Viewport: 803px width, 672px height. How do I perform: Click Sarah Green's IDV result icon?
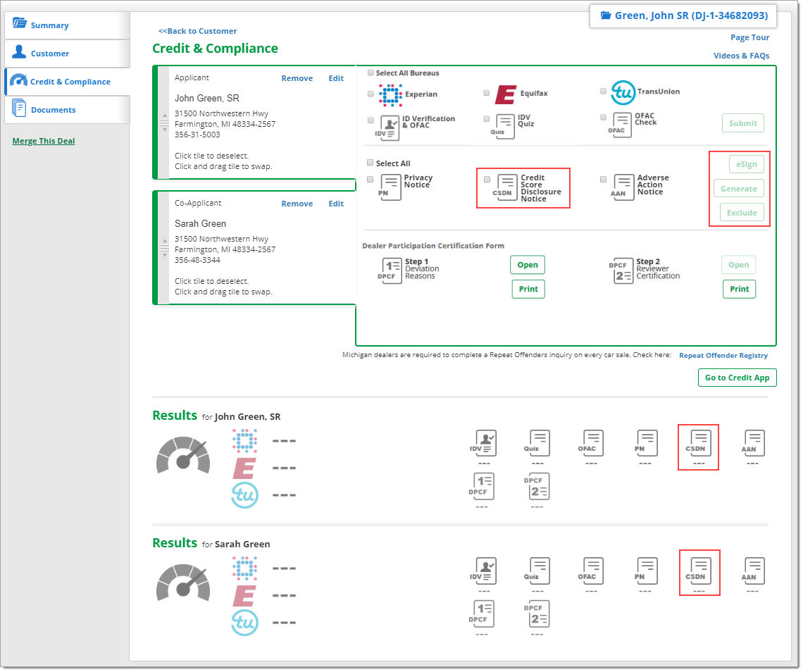[x=483, y=571]
